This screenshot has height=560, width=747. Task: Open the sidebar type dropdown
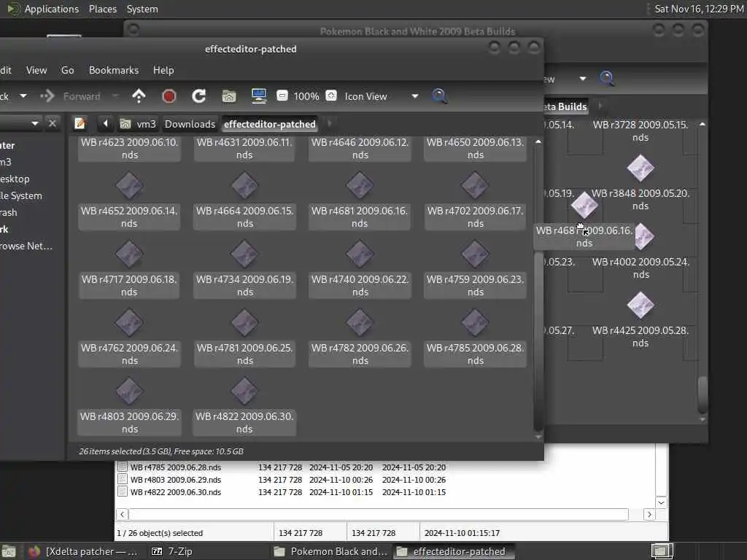(35, 124)
